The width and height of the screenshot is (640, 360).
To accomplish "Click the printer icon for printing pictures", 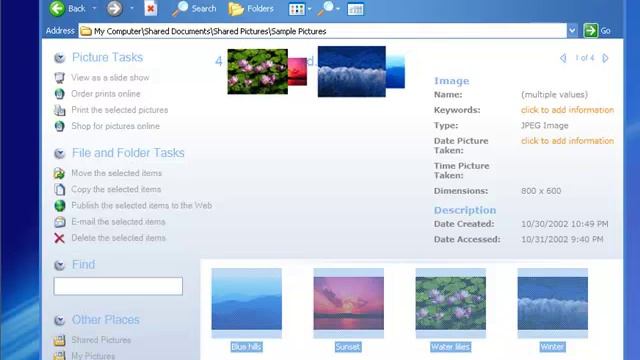I will coord(60,110).
